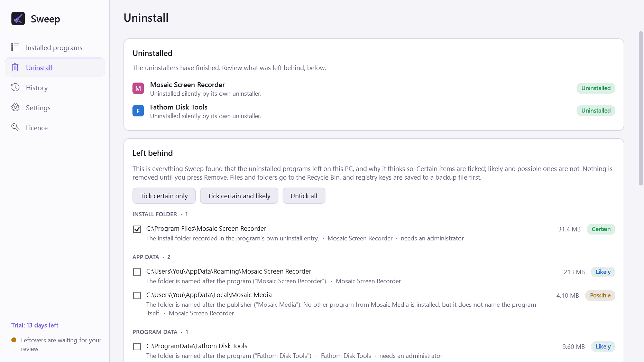Open the Settings page
644x362 pixels.
(55, 107)
